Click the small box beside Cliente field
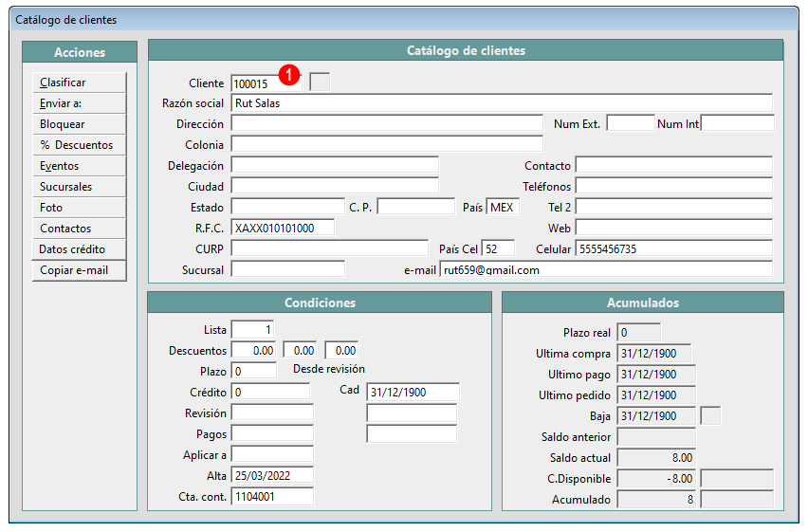The width and height of the screenshot is (808, 532). coord(320,83)
